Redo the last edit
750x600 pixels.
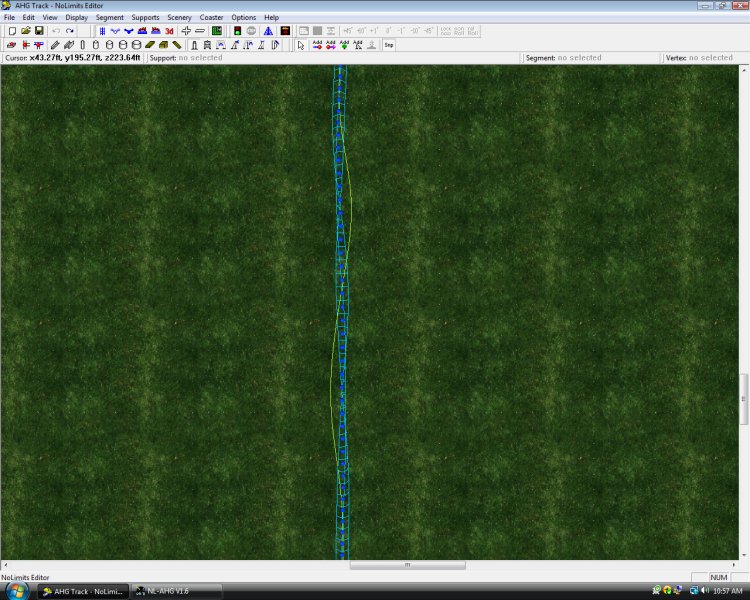pos(70,31)
